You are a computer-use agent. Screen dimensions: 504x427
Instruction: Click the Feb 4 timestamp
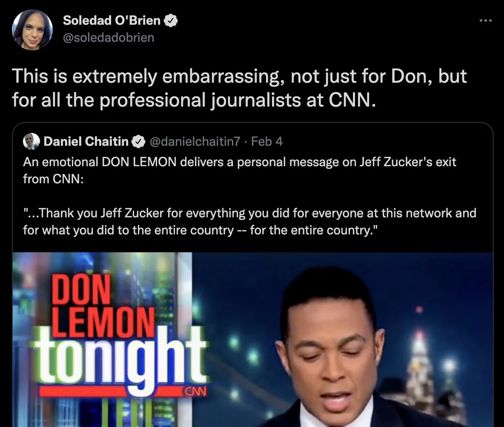click(266, 141)
